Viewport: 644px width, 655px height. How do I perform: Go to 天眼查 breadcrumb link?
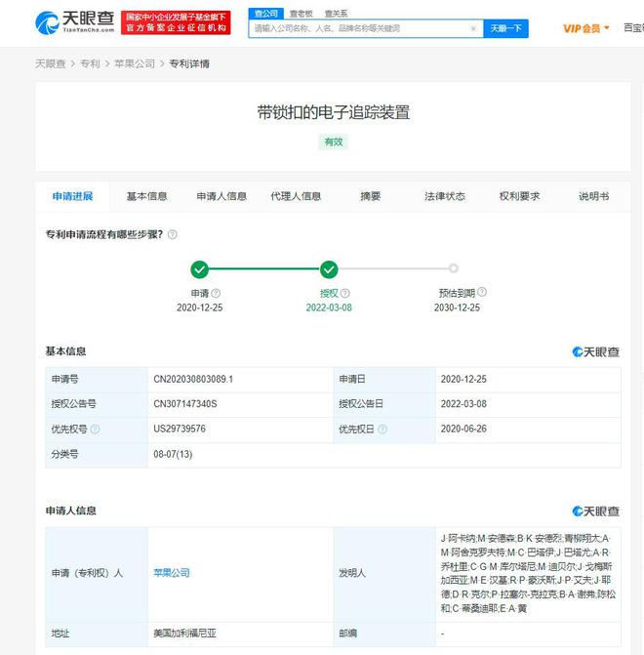point(51,63)
